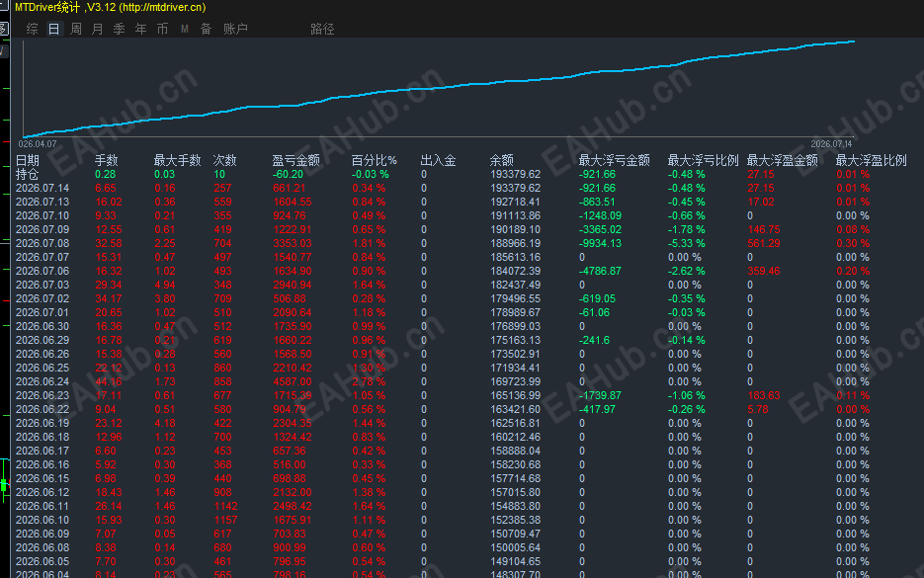Open the 账户 account tab
Image resolution: width=924 pixels, height=578 pixels.
[236, 29]
